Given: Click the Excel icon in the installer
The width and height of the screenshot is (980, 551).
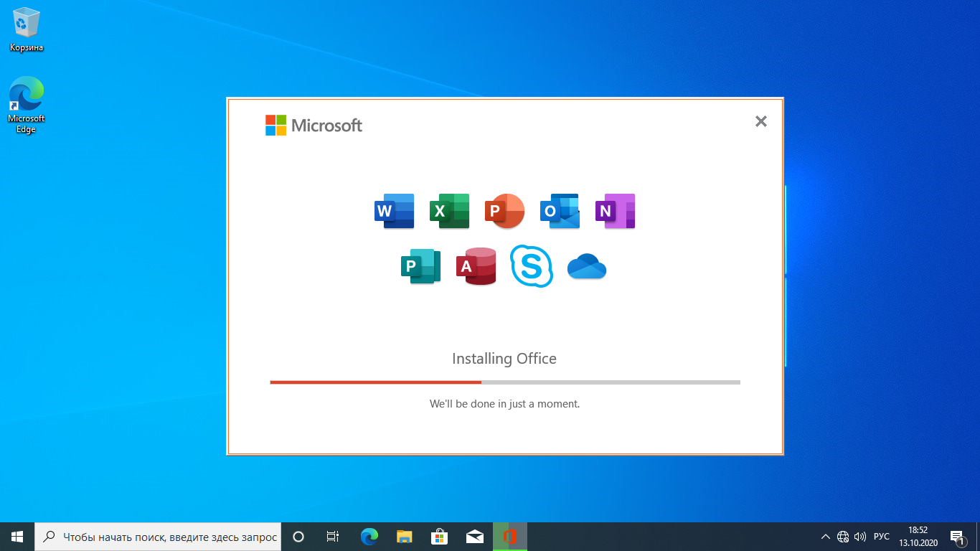Looking at the screenshot, I should pos(450,211).
